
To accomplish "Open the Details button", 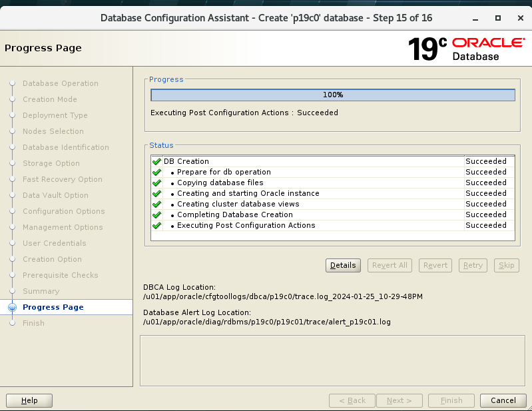I will tap(343, 265).
